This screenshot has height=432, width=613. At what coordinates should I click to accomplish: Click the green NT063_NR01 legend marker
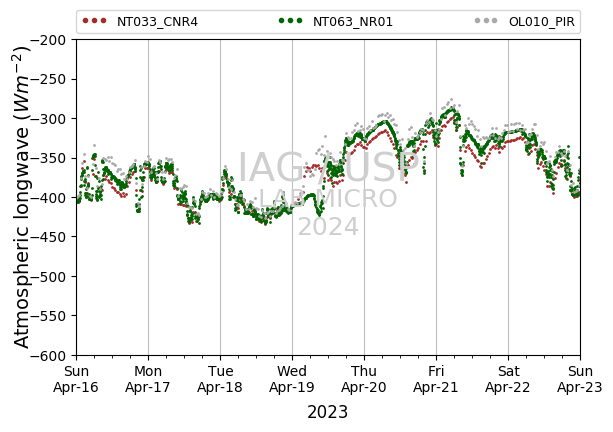coord(290,21)
